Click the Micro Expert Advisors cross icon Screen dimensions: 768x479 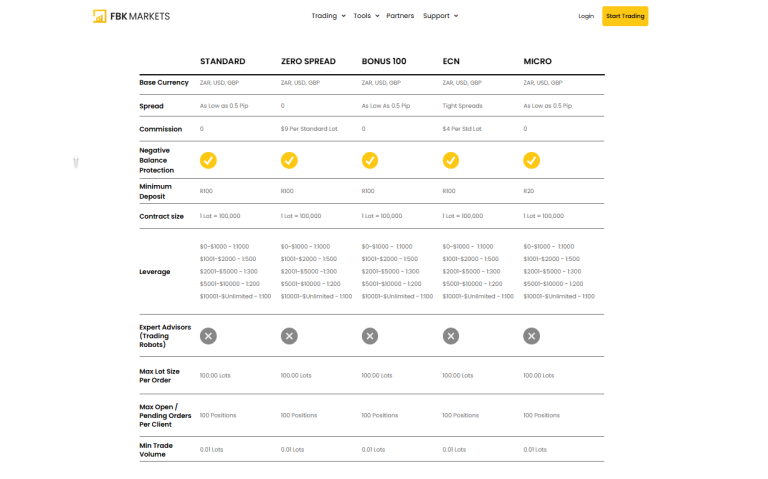tap(532, 336)
